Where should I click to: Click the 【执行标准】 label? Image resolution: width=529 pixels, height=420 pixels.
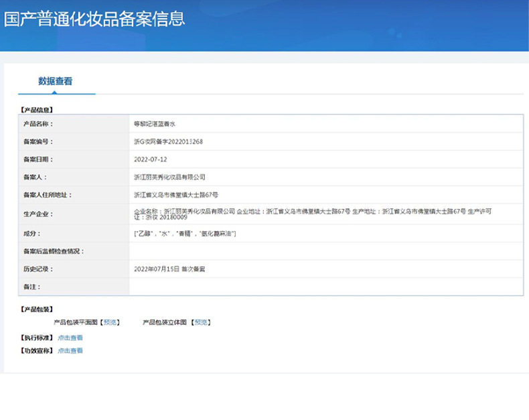(36, 338)
